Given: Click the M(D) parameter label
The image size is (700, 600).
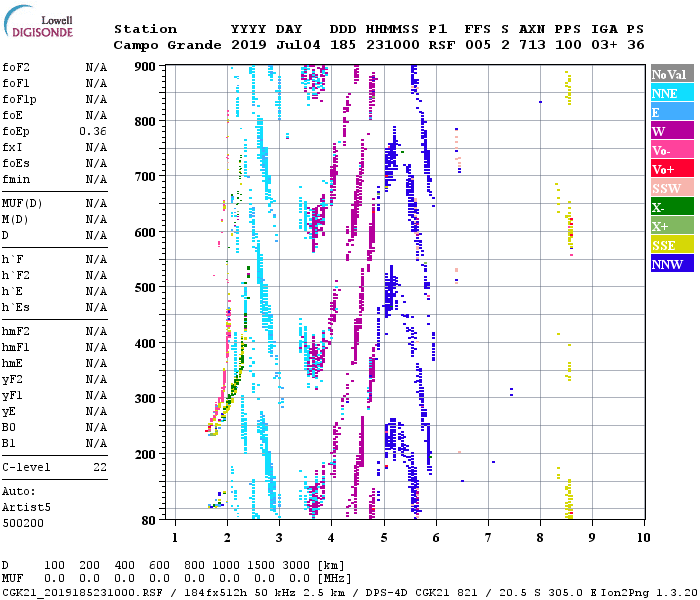Looking at the screenshot, I should tap(15, 220).
